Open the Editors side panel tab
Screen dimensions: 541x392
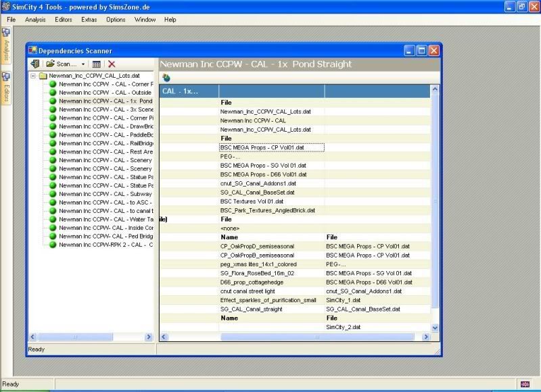[x=6, y=88]
